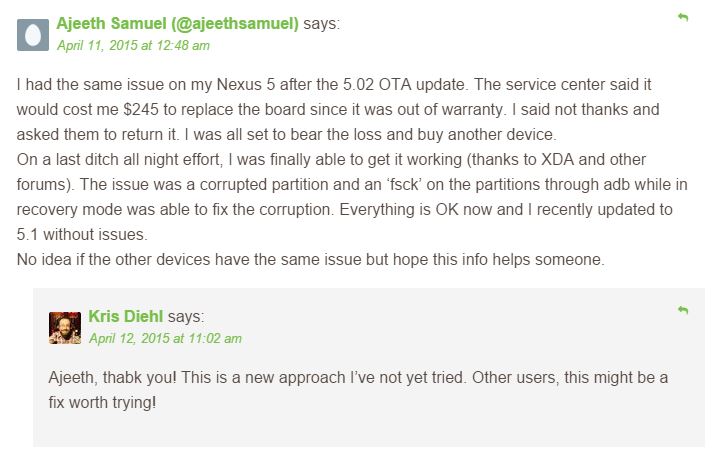The width and height of the screenshot is (717, 466).
Task: Click Kris Diehl's profile photo avatar
Action: coord(65,328)
